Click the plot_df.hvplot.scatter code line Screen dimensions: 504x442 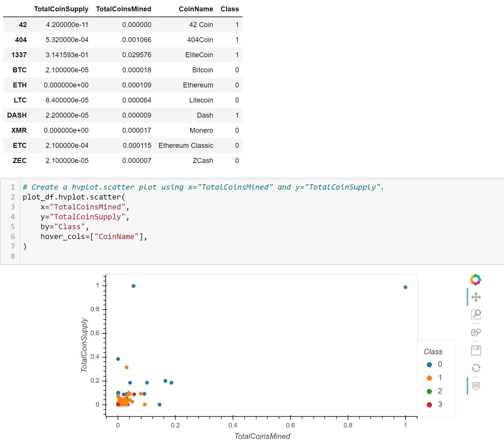click(x=74, y=197)
